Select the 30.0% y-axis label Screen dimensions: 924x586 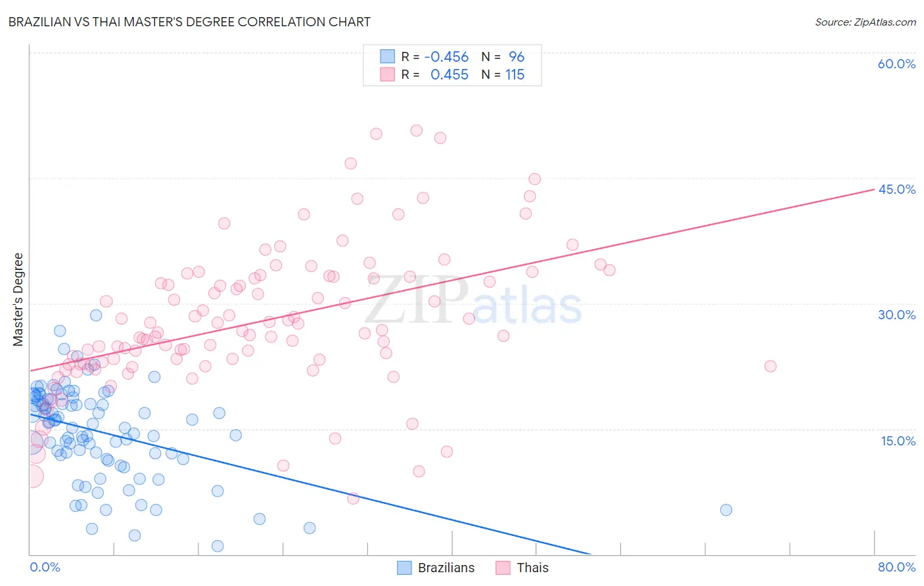pos(896,315)
